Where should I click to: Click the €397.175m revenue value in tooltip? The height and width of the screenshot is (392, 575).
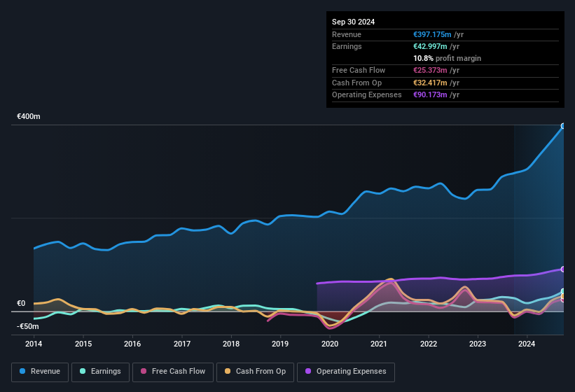click(436, 34)
